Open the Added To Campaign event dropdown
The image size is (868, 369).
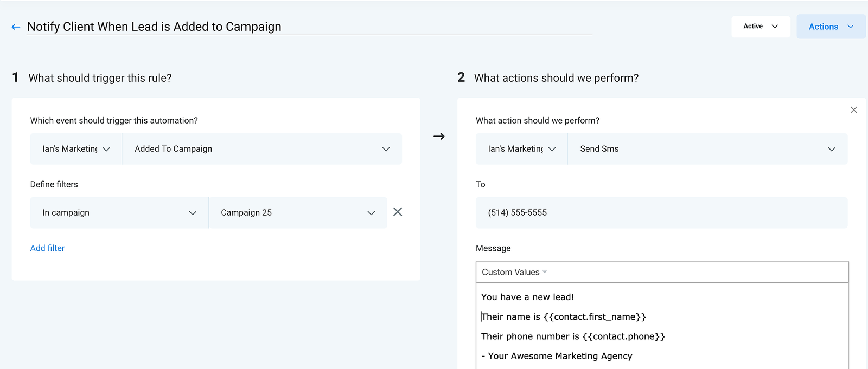(x=261, y=149)
